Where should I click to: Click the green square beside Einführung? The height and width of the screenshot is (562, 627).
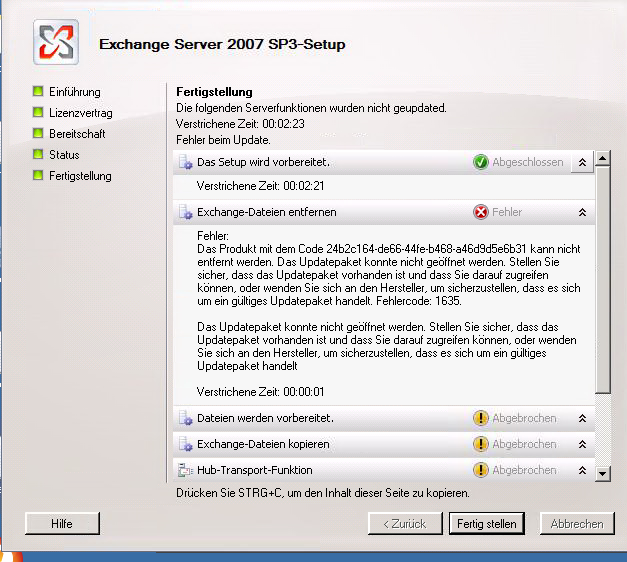[38, 91]
